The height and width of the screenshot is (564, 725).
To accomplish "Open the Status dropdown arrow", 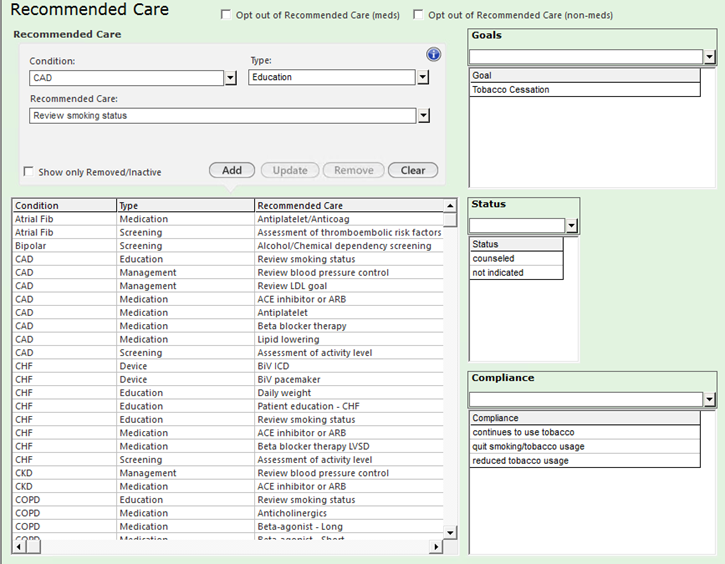I will (x=572, y=226).
